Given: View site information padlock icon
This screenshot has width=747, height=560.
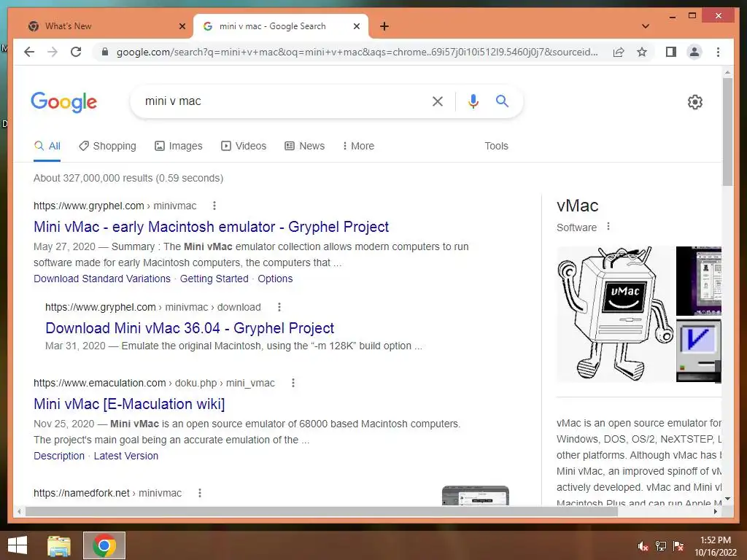Looking at the screenshot, I should click(105, 52).
